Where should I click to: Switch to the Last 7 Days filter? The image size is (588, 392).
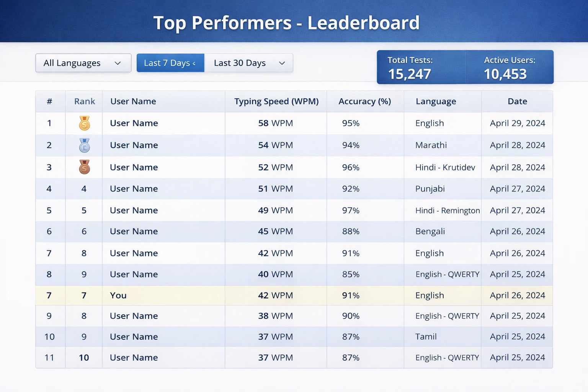[168, 63]
